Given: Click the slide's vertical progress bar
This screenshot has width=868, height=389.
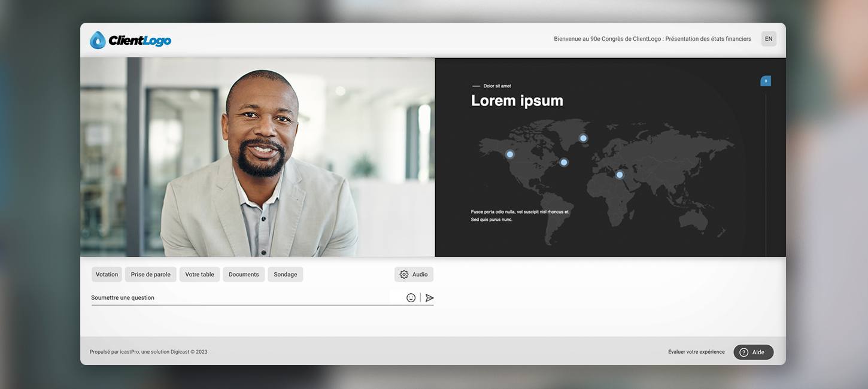Looking at the screenshot, I should coord(766,174).
